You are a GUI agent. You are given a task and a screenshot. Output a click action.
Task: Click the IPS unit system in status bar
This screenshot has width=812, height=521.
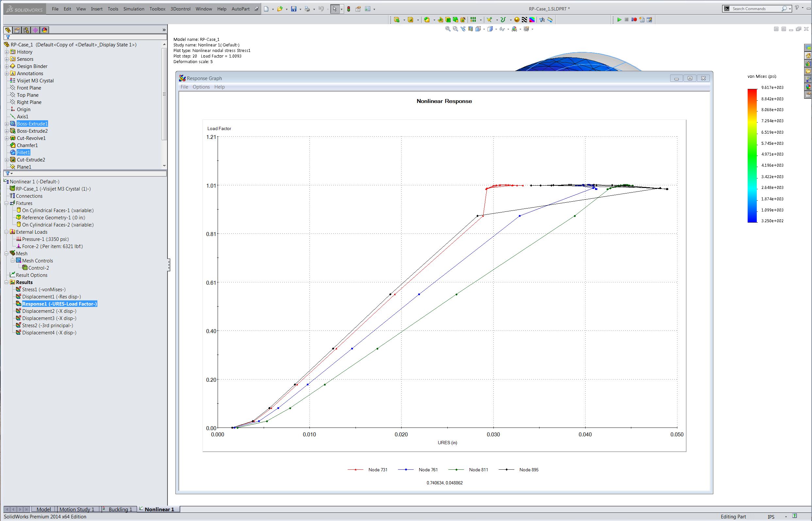coord(771,517)
